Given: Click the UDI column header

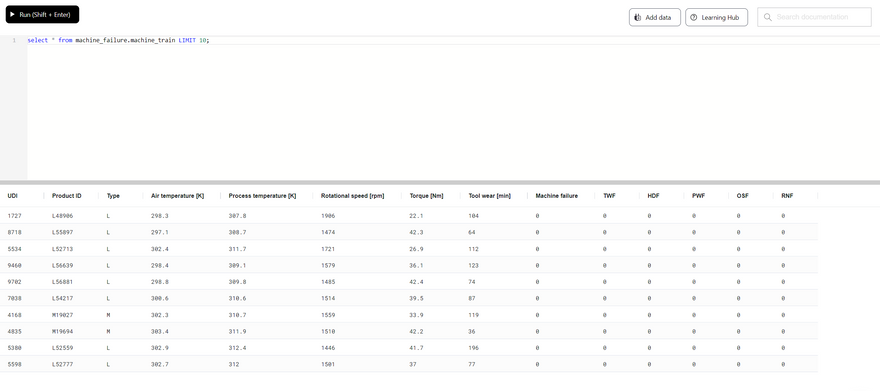Looking at the screenshot, I should (13, 196).
